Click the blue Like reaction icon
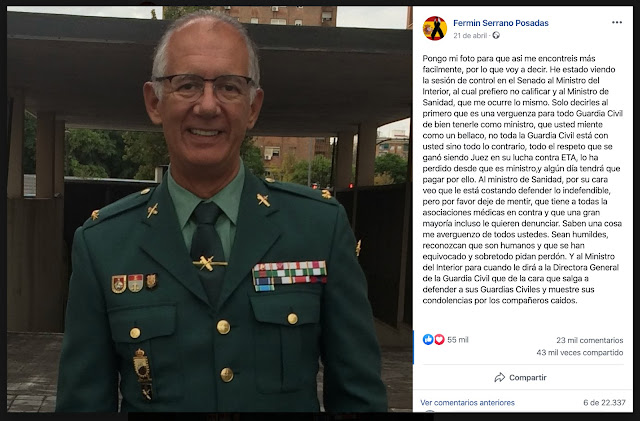640x421 pixels. [428, 339]
